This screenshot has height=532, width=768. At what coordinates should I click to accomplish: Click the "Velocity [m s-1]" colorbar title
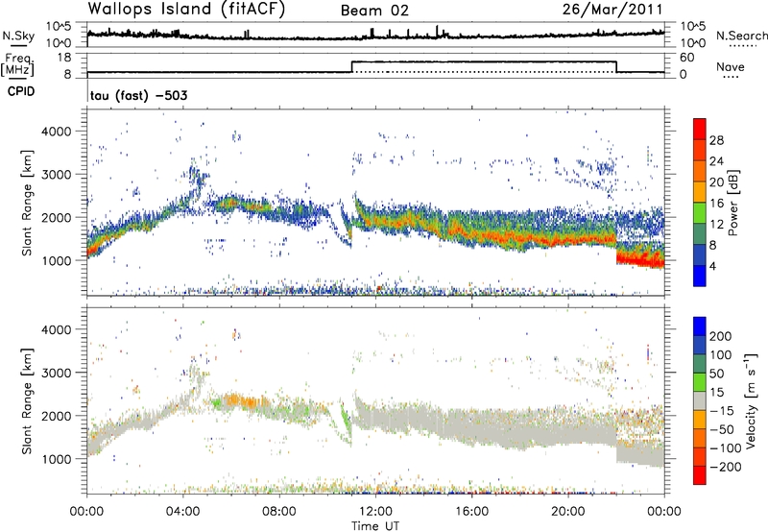coord(751,400)
